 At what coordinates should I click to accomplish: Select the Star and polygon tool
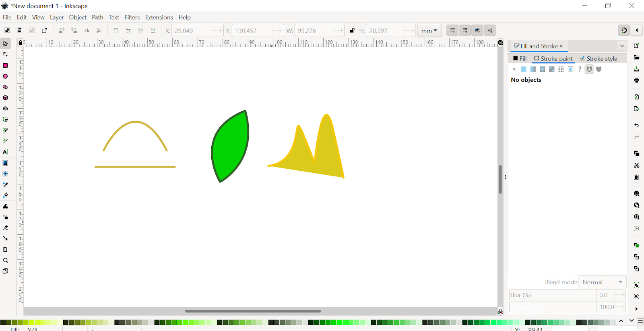[6, 87]
